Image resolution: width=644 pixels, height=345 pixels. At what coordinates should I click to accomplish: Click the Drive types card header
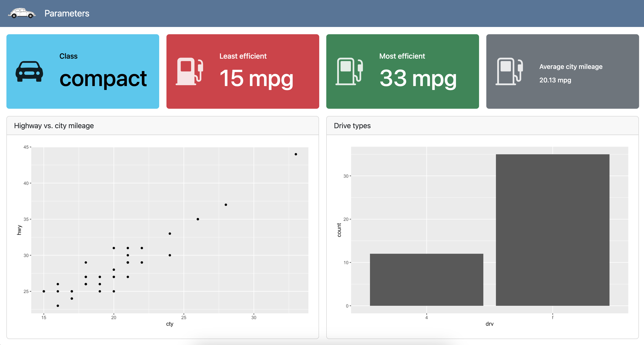[352, 126]
